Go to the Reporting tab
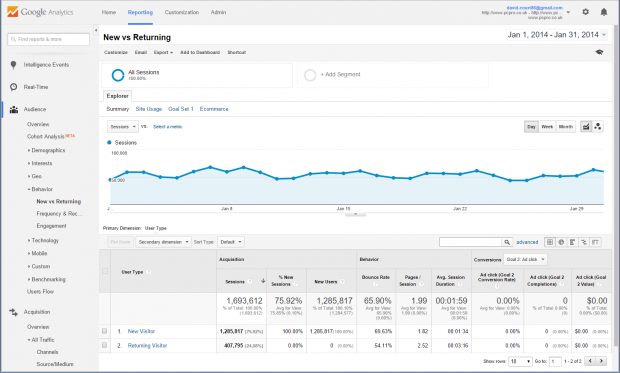620x373 pixels. [140, 12]
